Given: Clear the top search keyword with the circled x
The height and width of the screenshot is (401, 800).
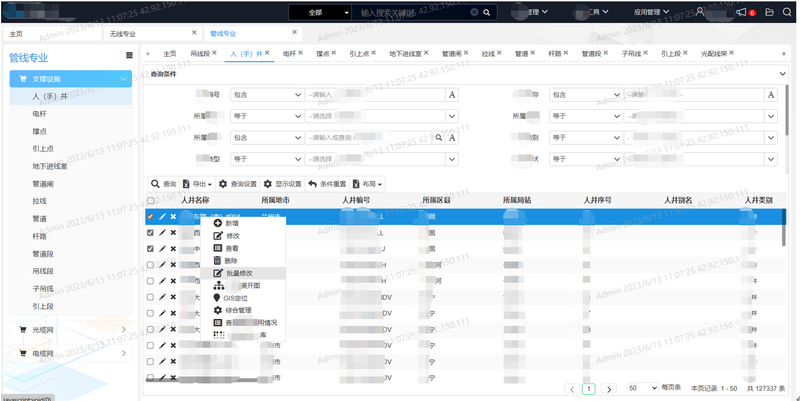Looking at the screenshot, I should coord(474,12).
